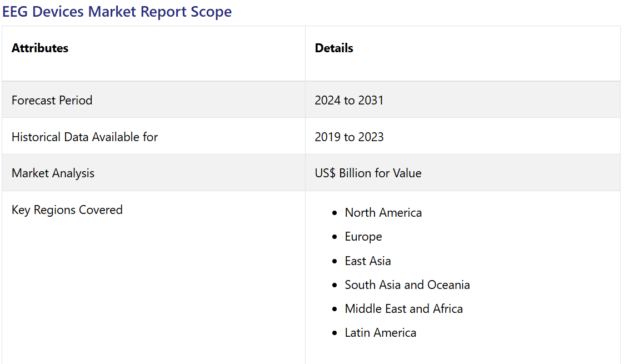Click North America in the regions list
The image size is (624, 364).
383,213
